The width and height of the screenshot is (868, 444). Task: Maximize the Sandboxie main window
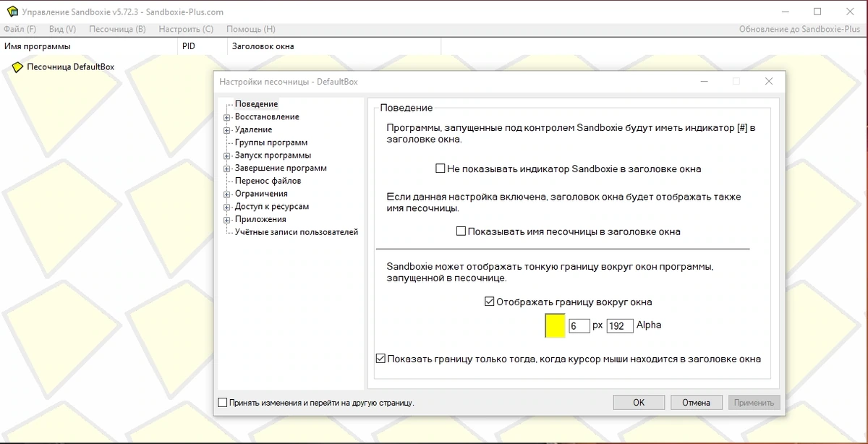click(x=817, y=12)
